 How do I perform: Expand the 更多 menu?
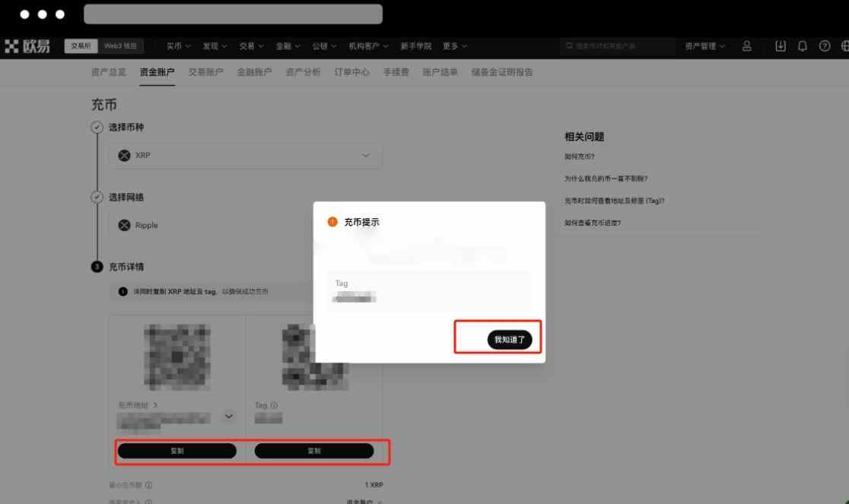pyautogui.click(x=455, y=46)
